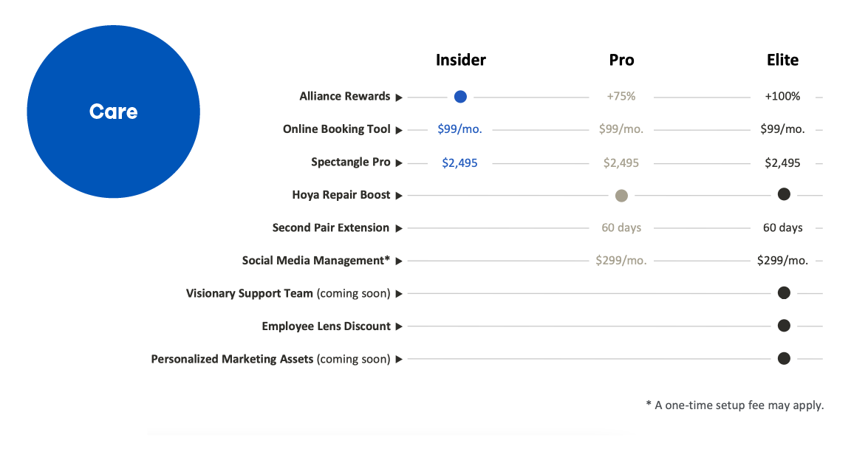Viewport: 868px width, 449px height.
Task: Expand the Second Pair Extension arrow
Action: [399, 228]
